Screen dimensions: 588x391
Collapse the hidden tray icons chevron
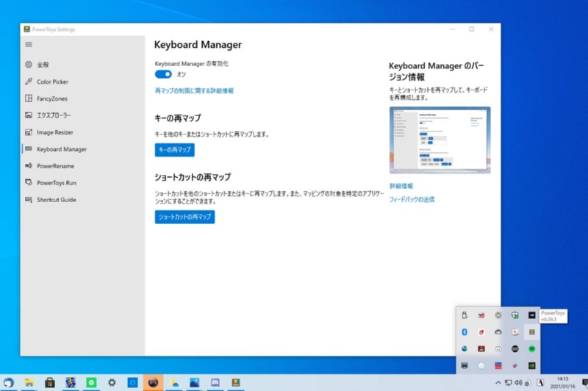click(x=498, y=383)
